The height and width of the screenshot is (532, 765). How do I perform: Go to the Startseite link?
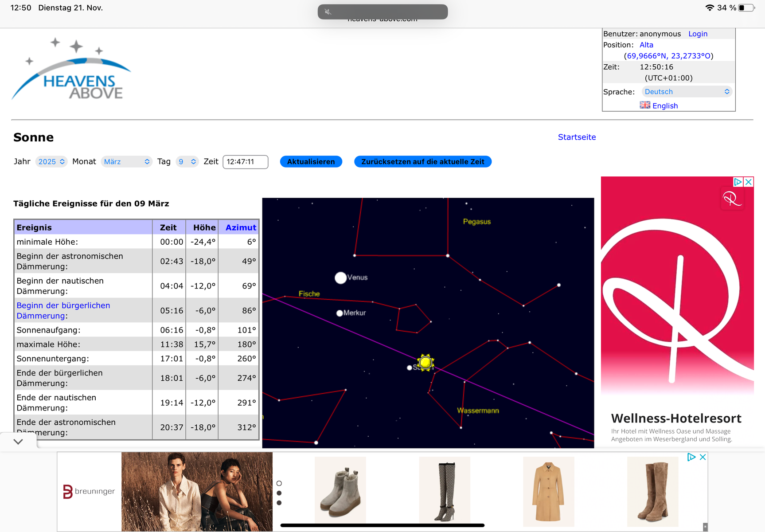(x=577, y=137)
